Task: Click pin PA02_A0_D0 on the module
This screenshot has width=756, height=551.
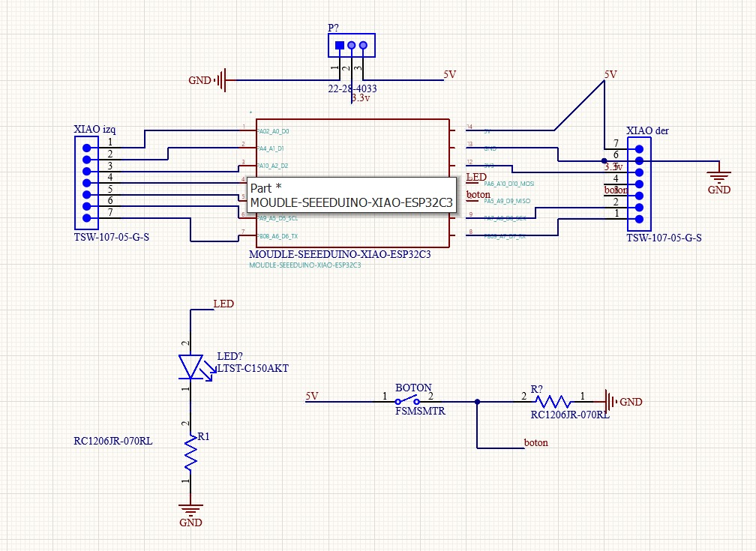Action: (274, 130)
